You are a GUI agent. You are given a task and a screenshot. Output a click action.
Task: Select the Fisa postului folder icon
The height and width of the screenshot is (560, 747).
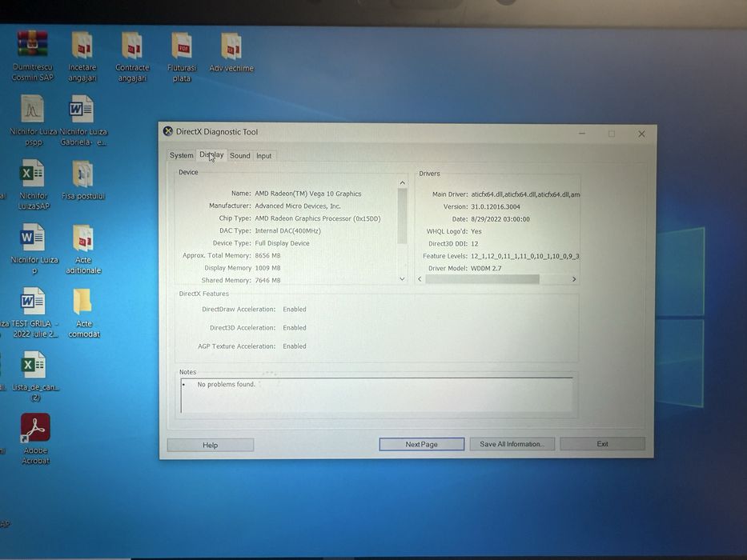[83, 174]
